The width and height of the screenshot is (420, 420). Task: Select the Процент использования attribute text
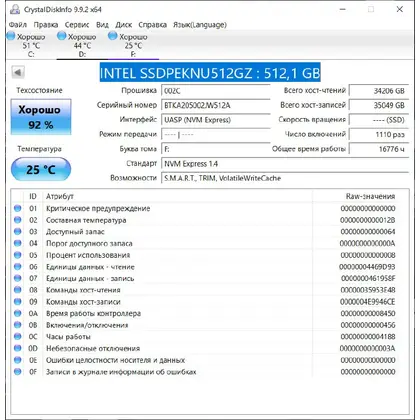pyautogui.click(x=88, y=255)
